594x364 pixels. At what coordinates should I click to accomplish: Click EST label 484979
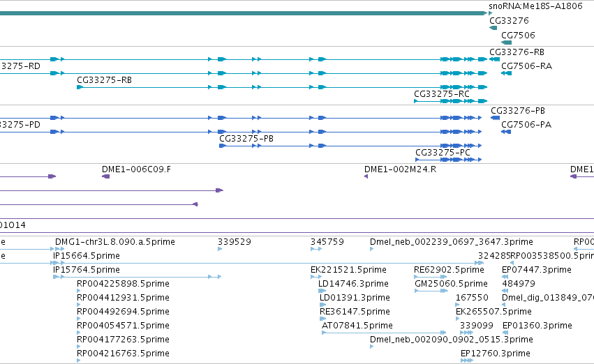(x=518, y=285)
